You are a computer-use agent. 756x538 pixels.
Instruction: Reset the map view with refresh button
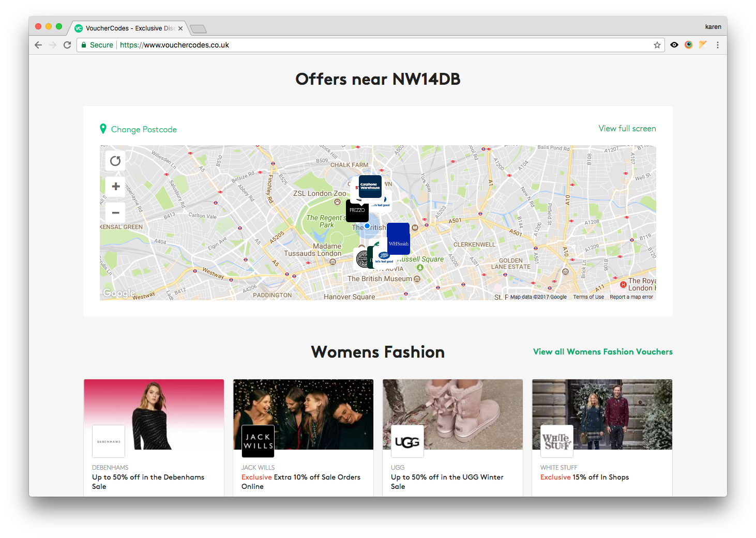pos(115,161)
